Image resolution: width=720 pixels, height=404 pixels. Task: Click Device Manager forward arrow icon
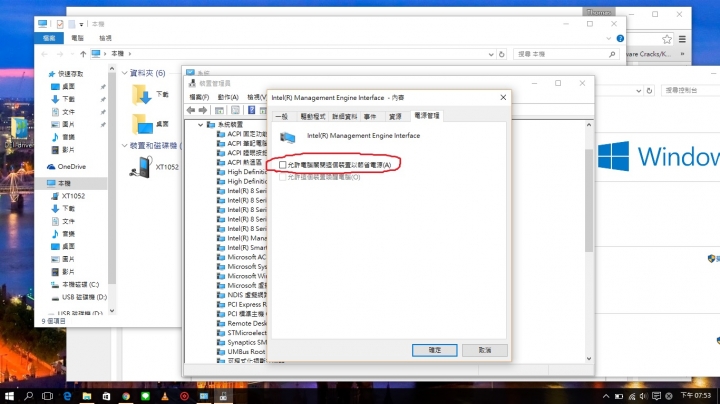point(202,110)
